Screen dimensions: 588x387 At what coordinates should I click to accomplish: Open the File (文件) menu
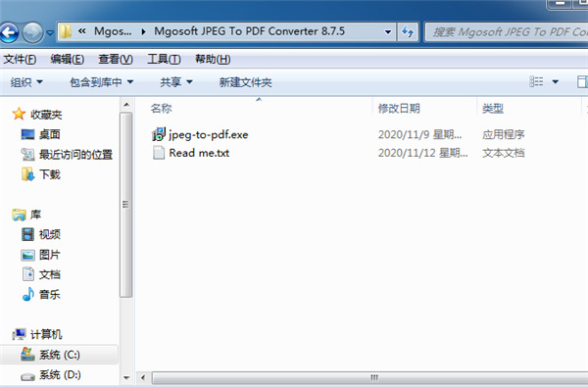(x=20, y=59)
